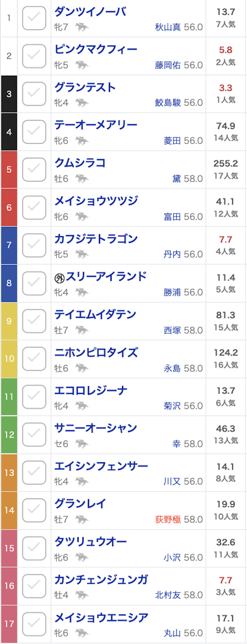This screenshot has height=644, width=247.
Task: Select checkbox for カンチェンジュンガ
Action: click(34, 586)
